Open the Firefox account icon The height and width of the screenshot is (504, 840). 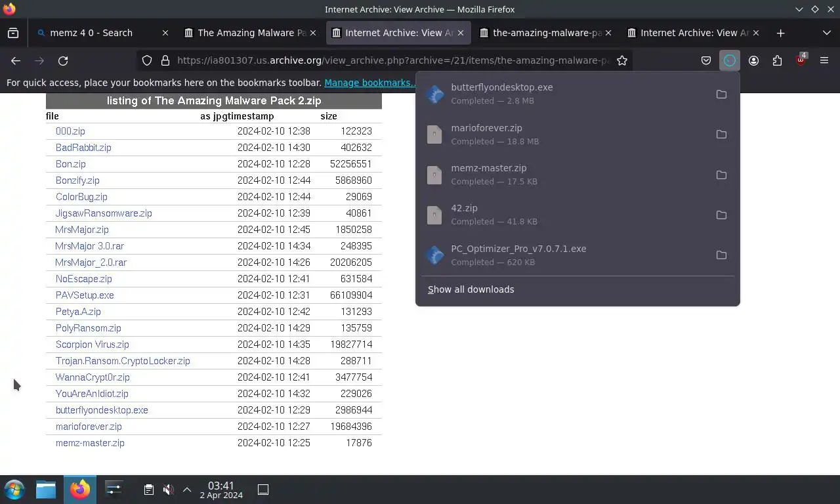tap(753, 60)
